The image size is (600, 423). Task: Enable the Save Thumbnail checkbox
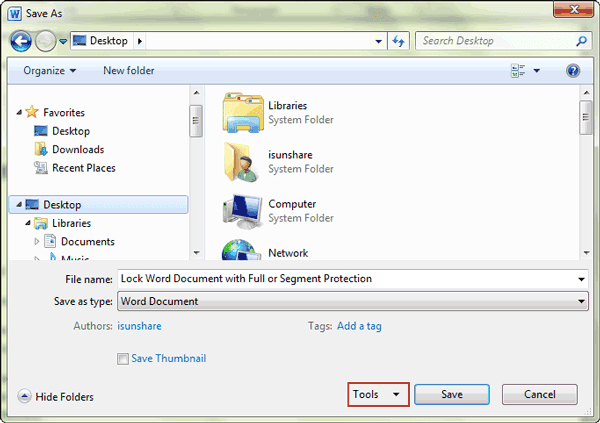(x=123, y=359)
